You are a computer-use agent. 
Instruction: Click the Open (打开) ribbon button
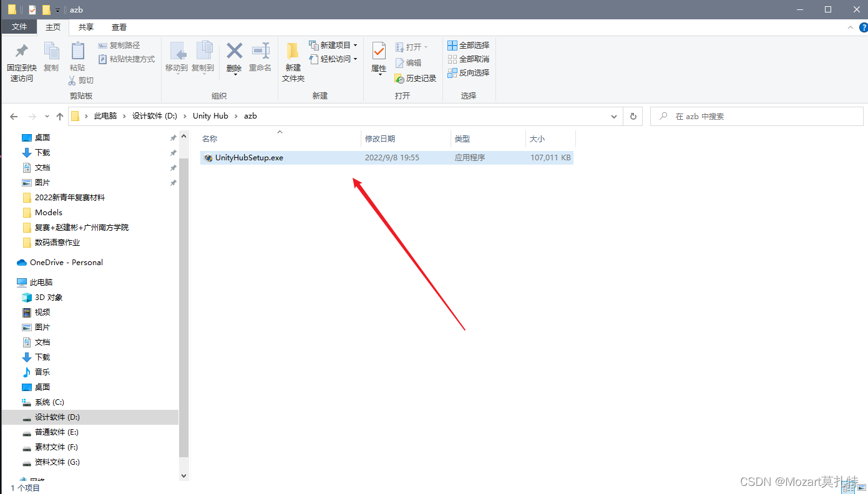point(412,47)
